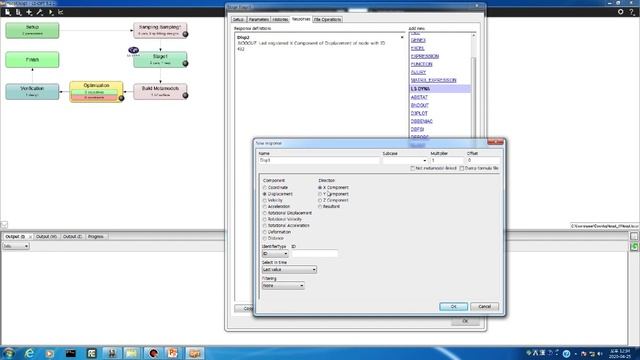The image size is (640, 360).
Task: Click the wrench tools icon in LS-OPT toolbar
Action: [40, 12]
